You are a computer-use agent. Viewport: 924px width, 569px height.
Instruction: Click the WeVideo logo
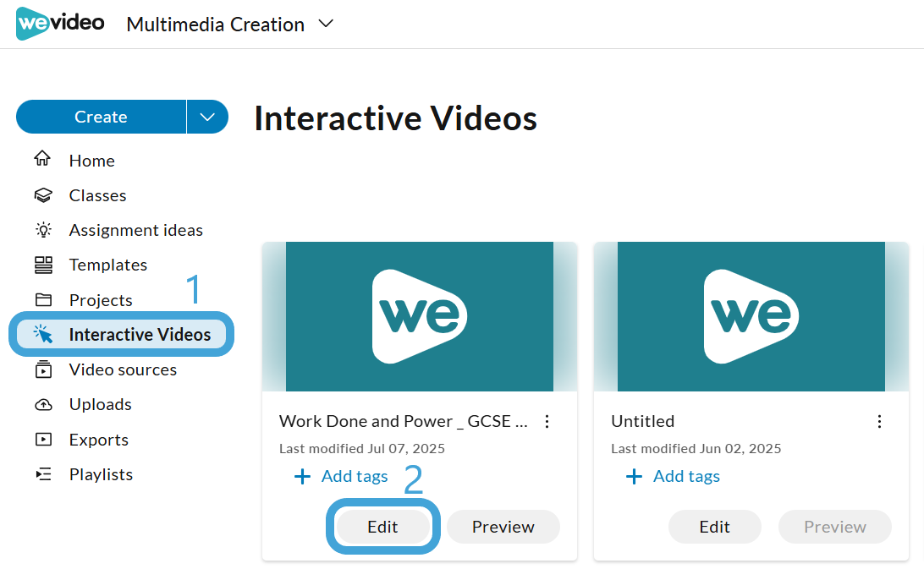pos(60,24)
